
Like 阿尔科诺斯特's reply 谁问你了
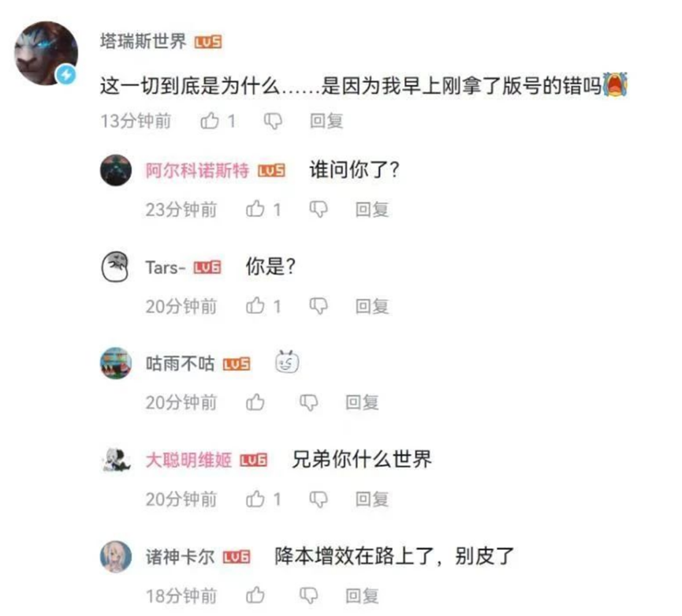[255, 209]
